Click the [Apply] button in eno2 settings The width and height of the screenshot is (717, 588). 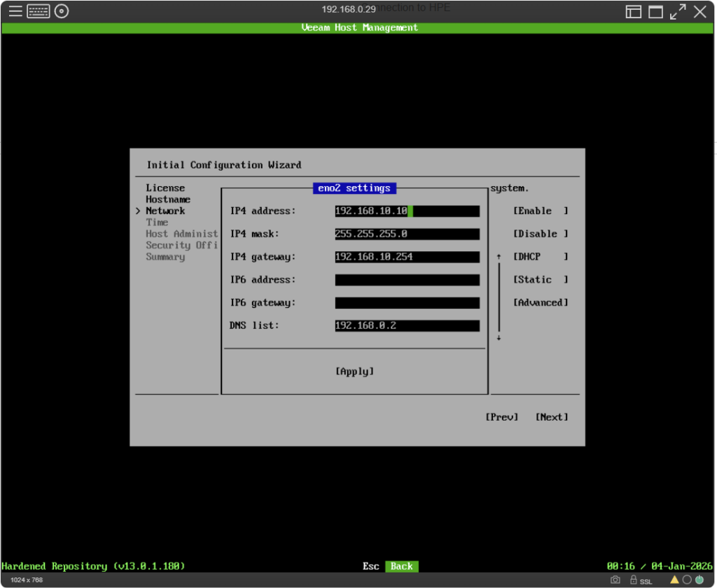click(354, 372)
